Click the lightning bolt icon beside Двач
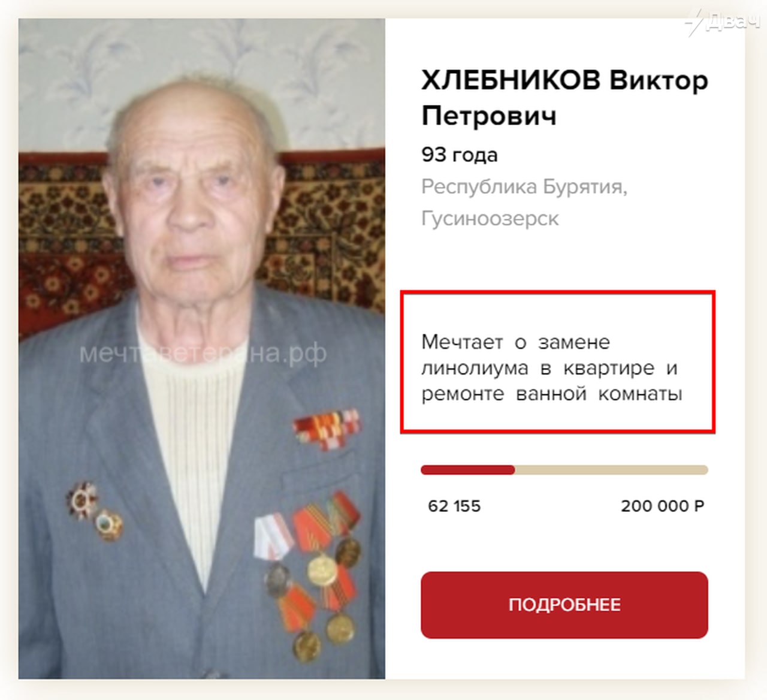767x700 pixels. pos(695,22)
